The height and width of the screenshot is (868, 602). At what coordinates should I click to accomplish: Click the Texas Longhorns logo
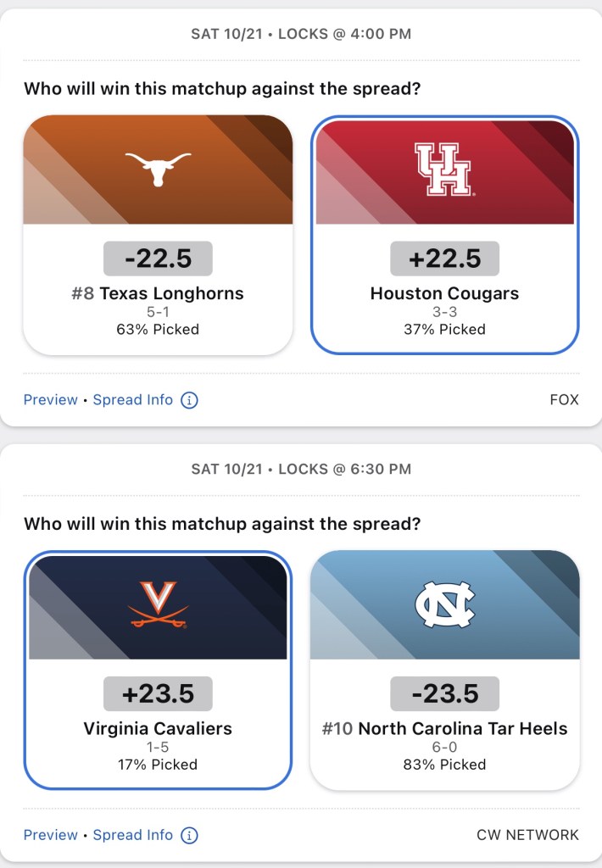coord(158,169)
